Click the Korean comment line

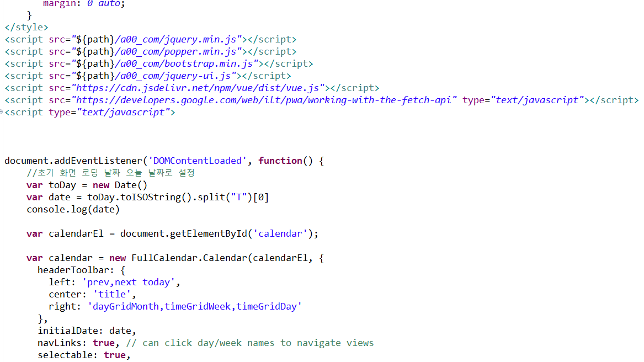(110, 173)
